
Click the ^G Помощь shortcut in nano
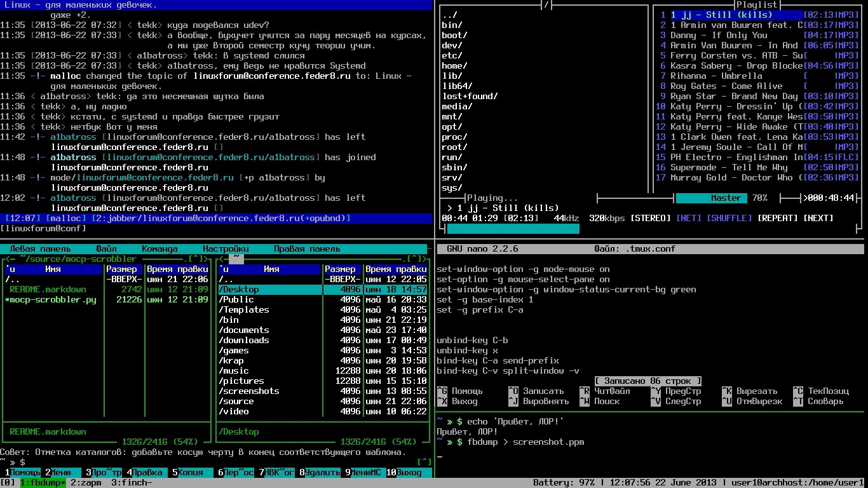coord(460,391)
